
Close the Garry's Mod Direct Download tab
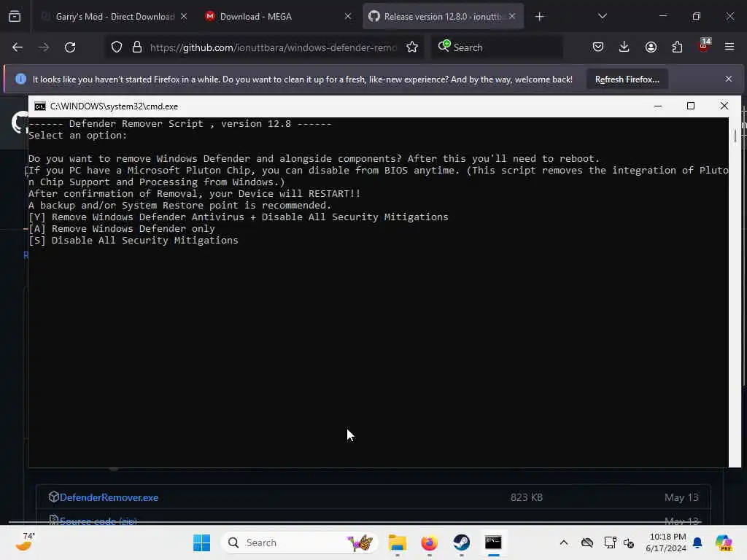(x=184, y=16)
